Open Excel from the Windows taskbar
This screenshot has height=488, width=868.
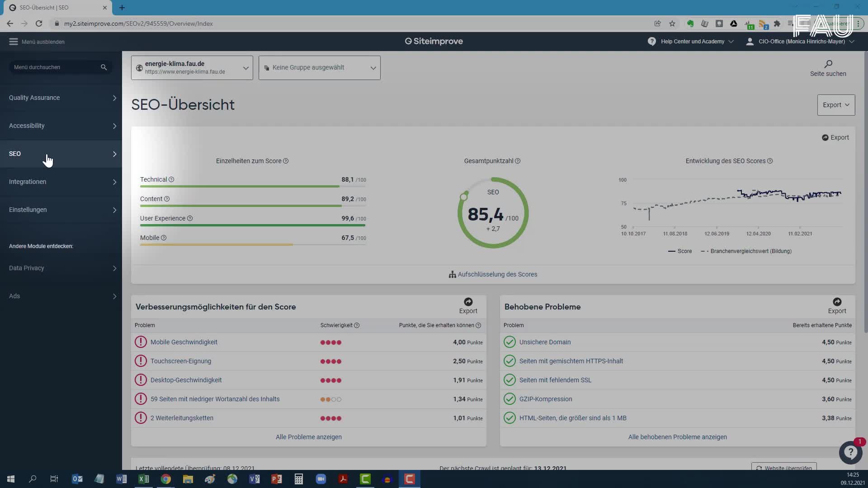144,479
